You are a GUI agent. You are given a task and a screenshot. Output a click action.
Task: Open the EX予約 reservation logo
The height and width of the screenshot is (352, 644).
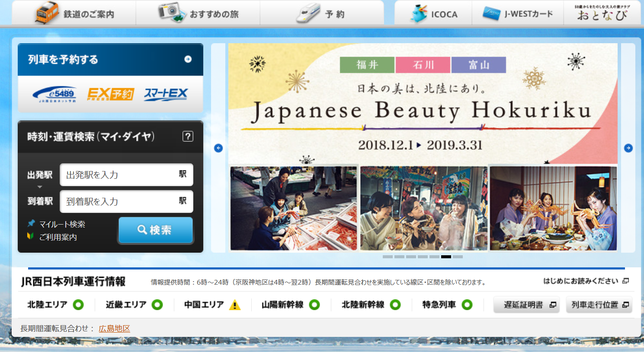(111, 94)
